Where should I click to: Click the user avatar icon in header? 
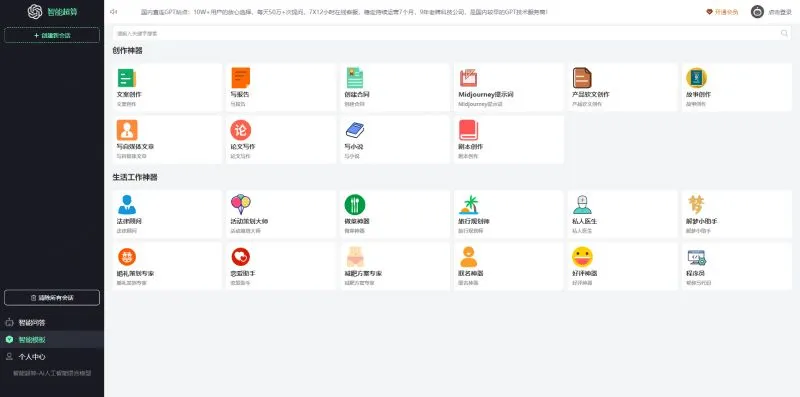coord(757,12)
